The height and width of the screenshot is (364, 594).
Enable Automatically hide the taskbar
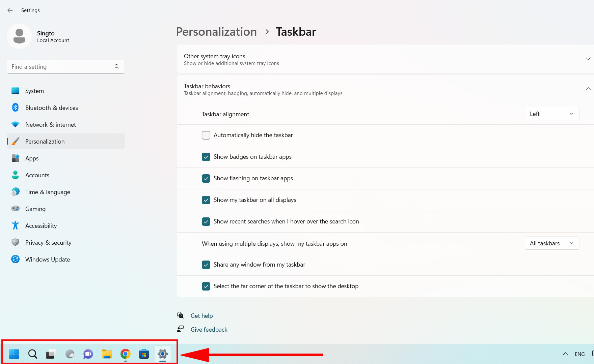click(206, 135)
